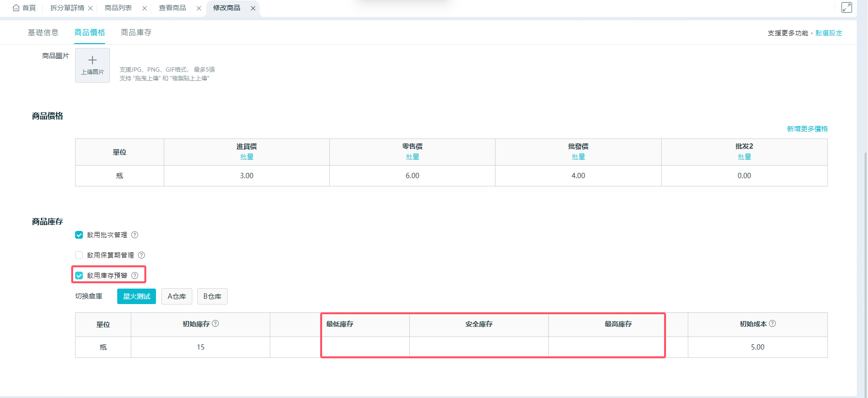The image size is (868, 398).
Task: Uncheck the 啟用批次管理 checkbox
Action: click(79, 235)
